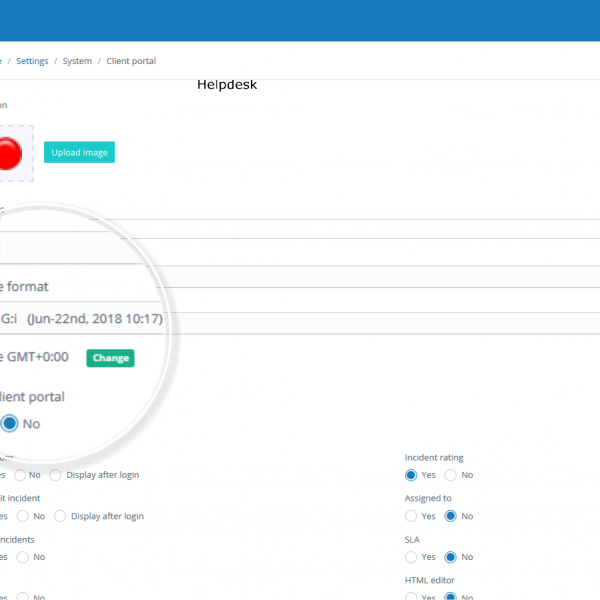Click the GMT+0:00 timezone text
Viewport: 600px width, 600px height.
tap(38, 357)
